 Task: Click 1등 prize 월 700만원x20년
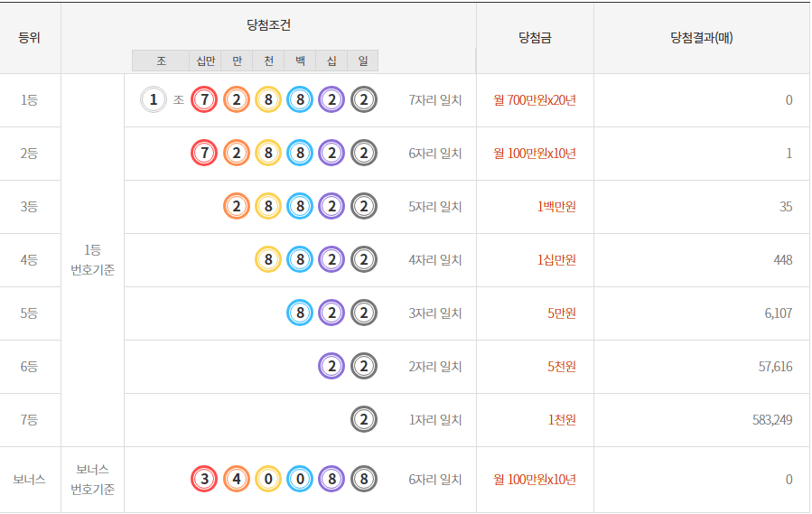coord(535,100)
